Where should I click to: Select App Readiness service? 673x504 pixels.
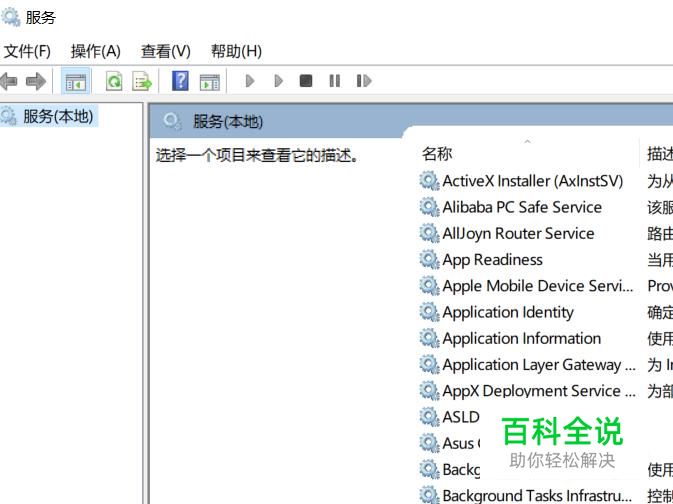[x=492, y=260]
